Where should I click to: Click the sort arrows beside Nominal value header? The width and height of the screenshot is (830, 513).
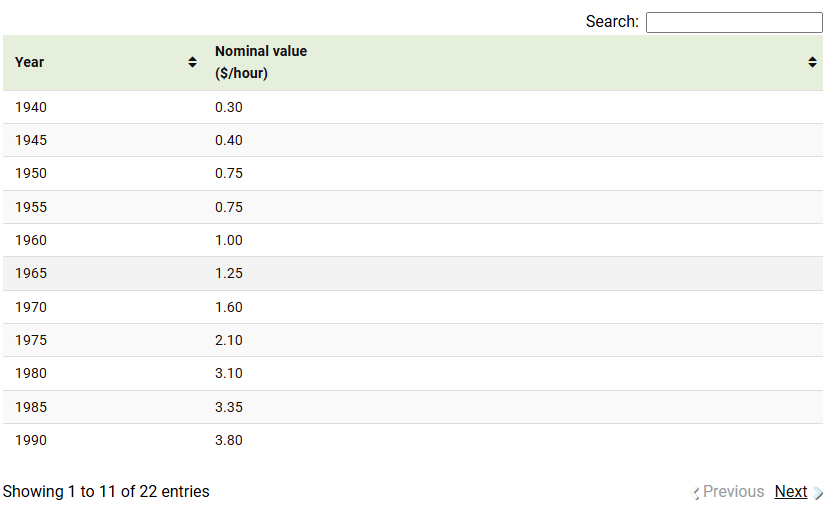[812, 62]
